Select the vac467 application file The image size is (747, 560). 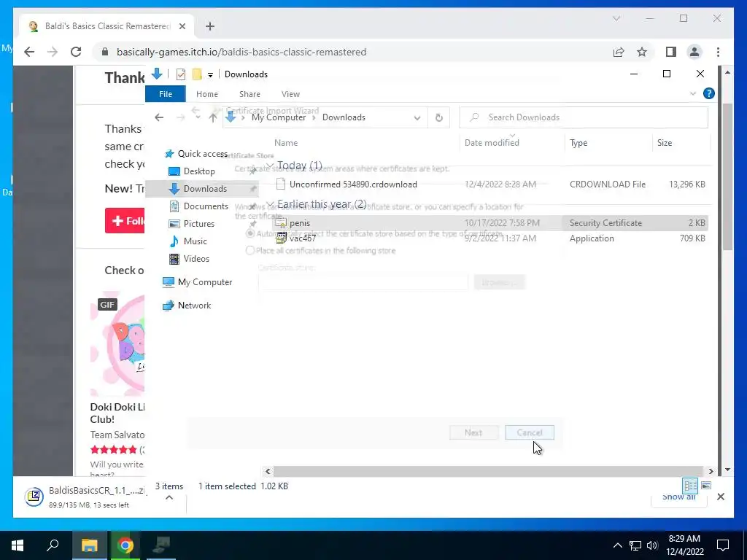489,238
